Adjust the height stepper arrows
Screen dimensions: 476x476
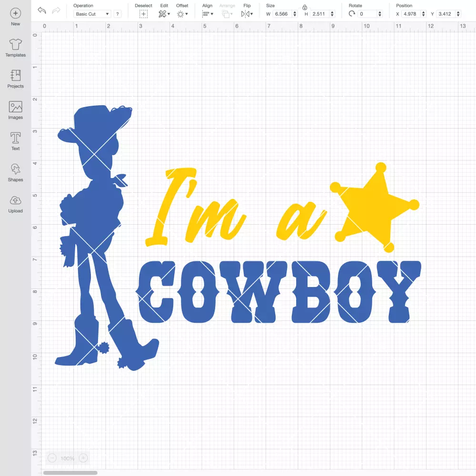point(332,14)
